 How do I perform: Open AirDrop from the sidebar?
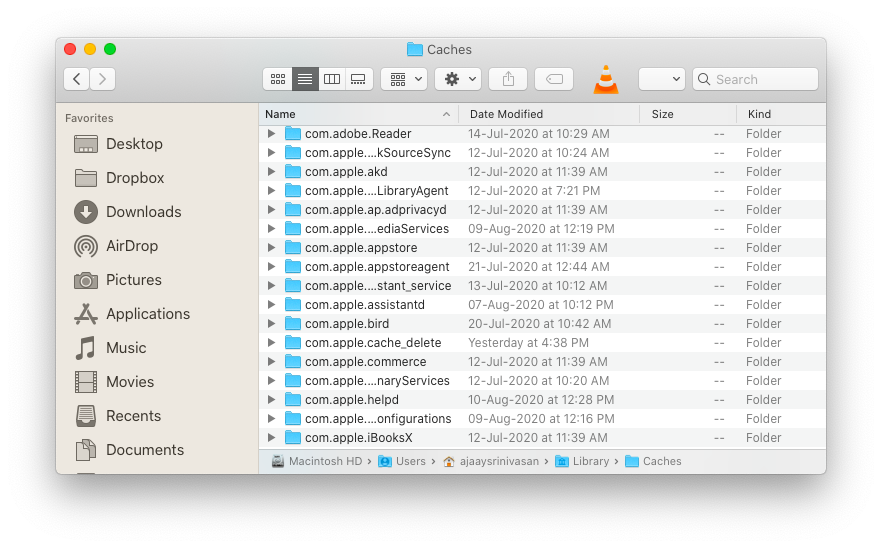click(x=131, y=246)
